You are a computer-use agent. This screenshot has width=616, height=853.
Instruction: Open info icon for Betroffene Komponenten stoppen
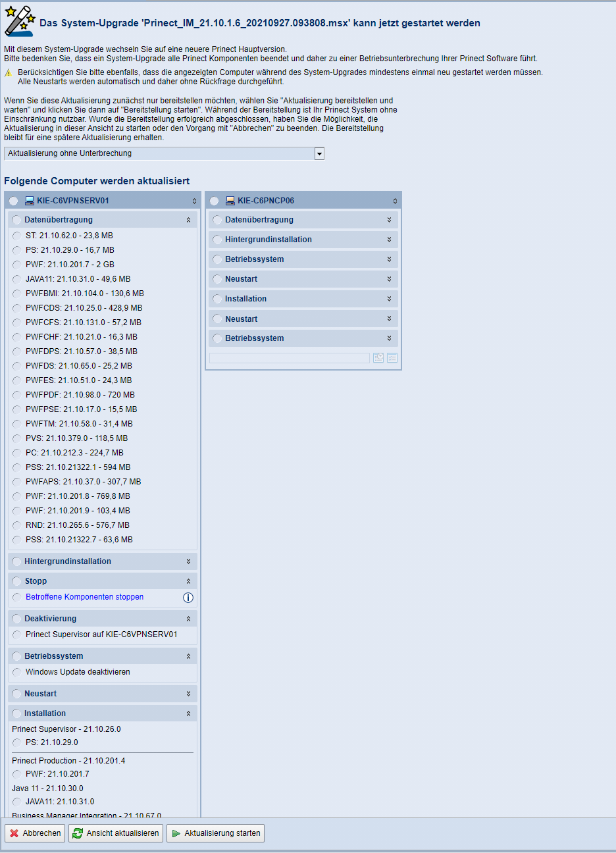[188, 598]
